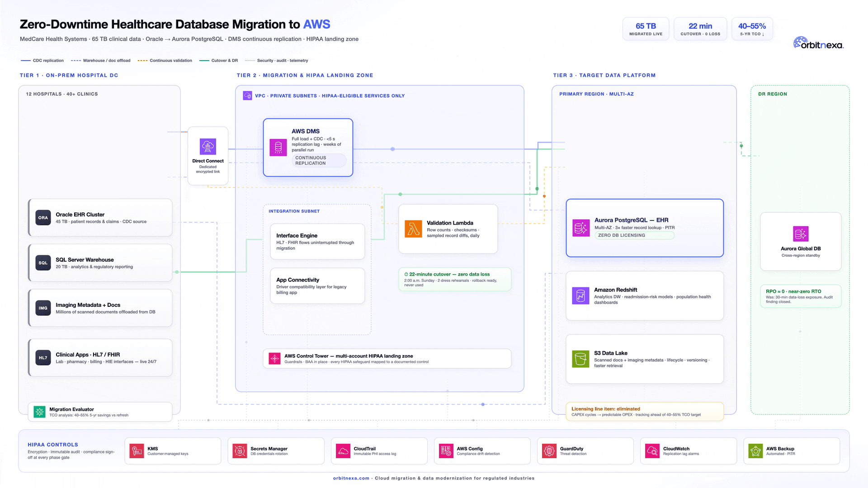Click the Continuous validation legend swatch

(142, 61)
